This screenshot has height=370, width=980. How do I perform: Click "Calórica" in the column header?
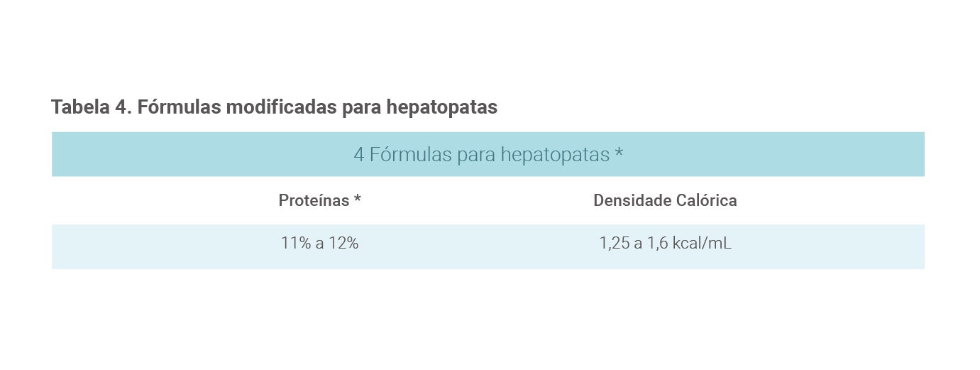click(706, 201)
